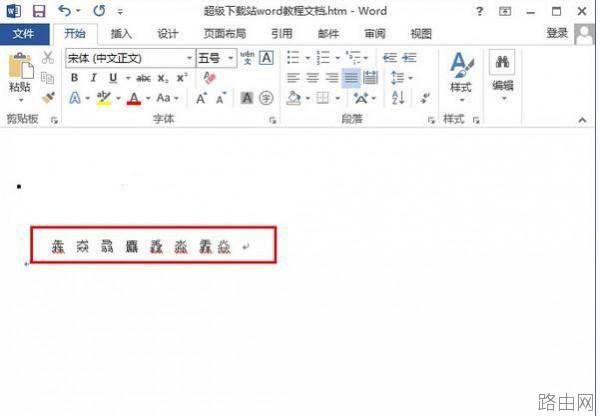Open the 编辑 (Editing) binoculars button
The image size is (600, 416).
502,77
